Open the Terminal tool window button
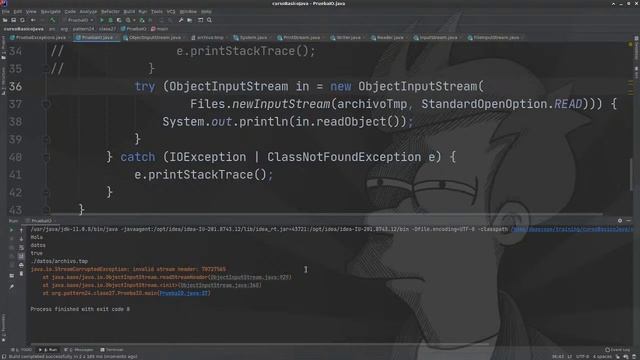Viewport: 640px width, 360px height. (112, 350)
